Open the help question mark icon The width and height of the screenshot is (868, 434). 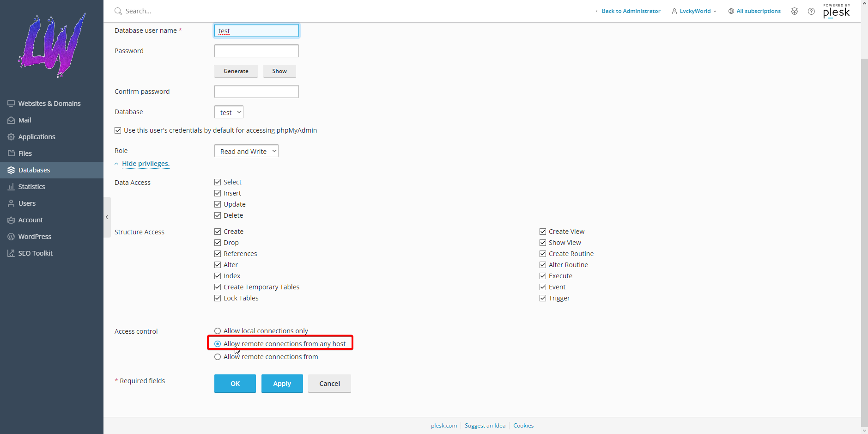tap(811, 11)
